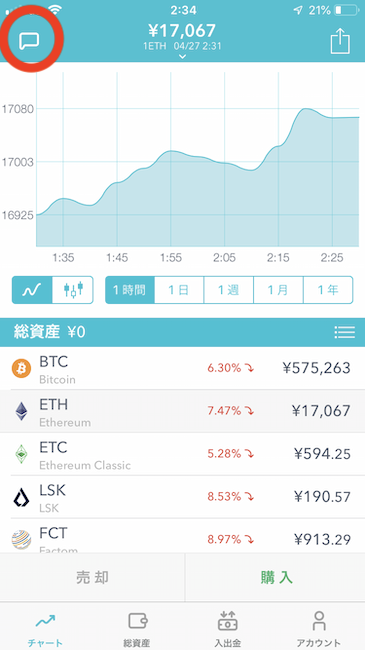Screen dimensions: 365x650
Task: Open the アカウント bottom tab
Action: coord(319,629)
